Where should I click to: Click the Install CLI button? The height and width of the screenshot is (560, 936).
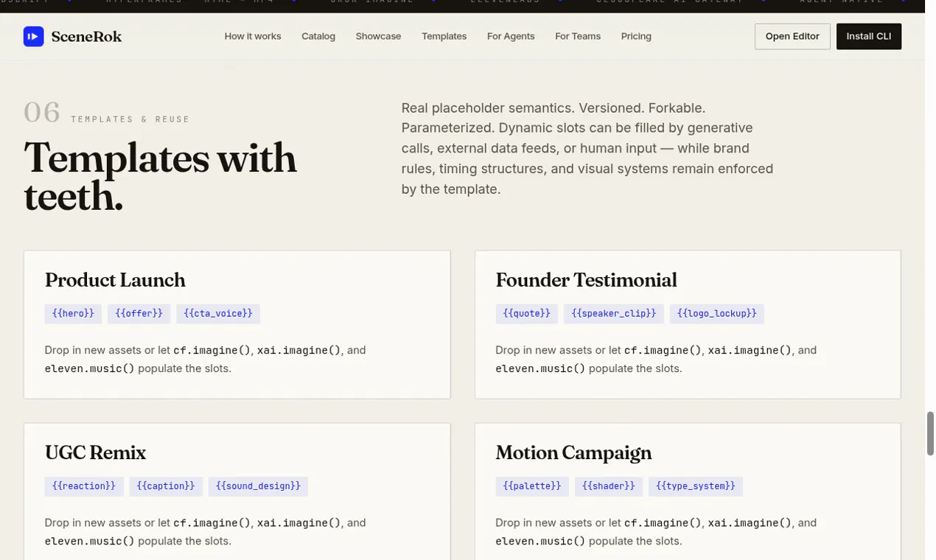pyautogui.click(x=869, y=36)
